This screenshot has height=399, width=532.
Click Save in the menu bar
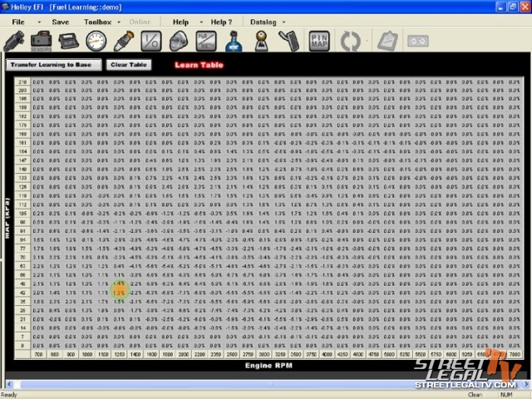(x=61, y=22)
